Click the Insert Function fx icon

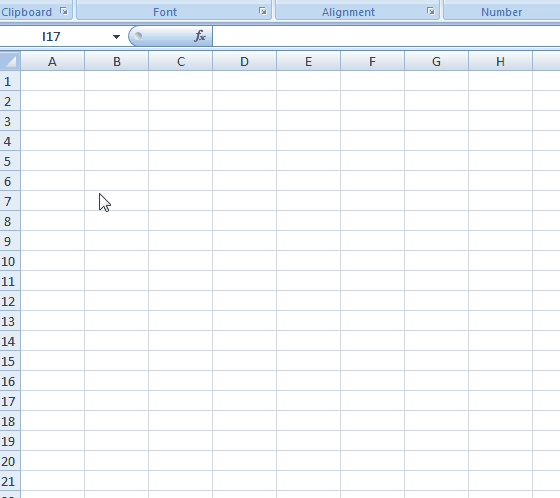pos(200,36)
